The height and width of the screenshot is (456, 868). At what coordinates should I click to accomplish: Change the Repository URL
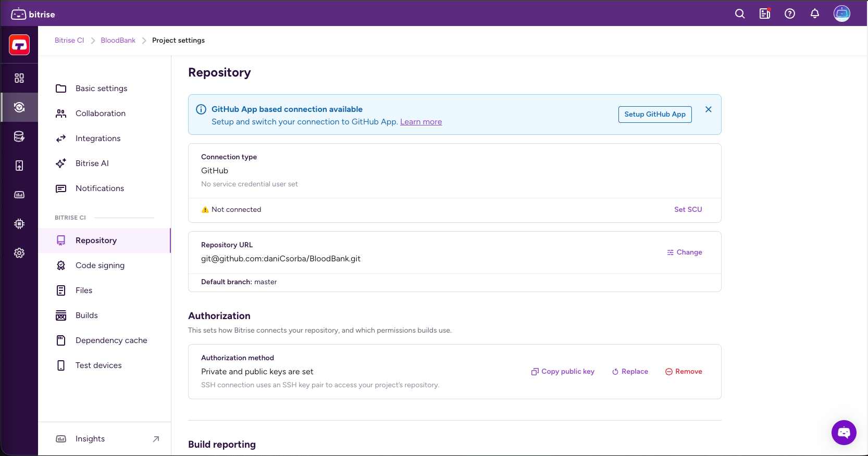[685, 252]
